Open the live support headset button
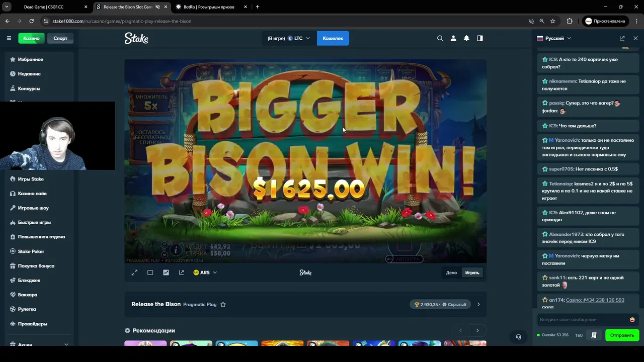The height and width of the screenshot is (362, 644). (x=518, y=337)
